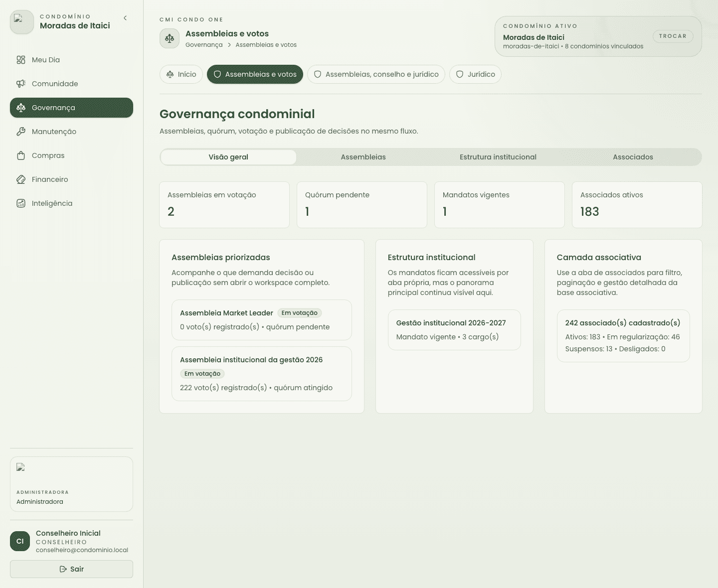Image resolution: width=718 pixels, height=588 pixels.
Task: Open the Estrutura institucional tab
Action: pyautogui.click(x=498, y=157)
